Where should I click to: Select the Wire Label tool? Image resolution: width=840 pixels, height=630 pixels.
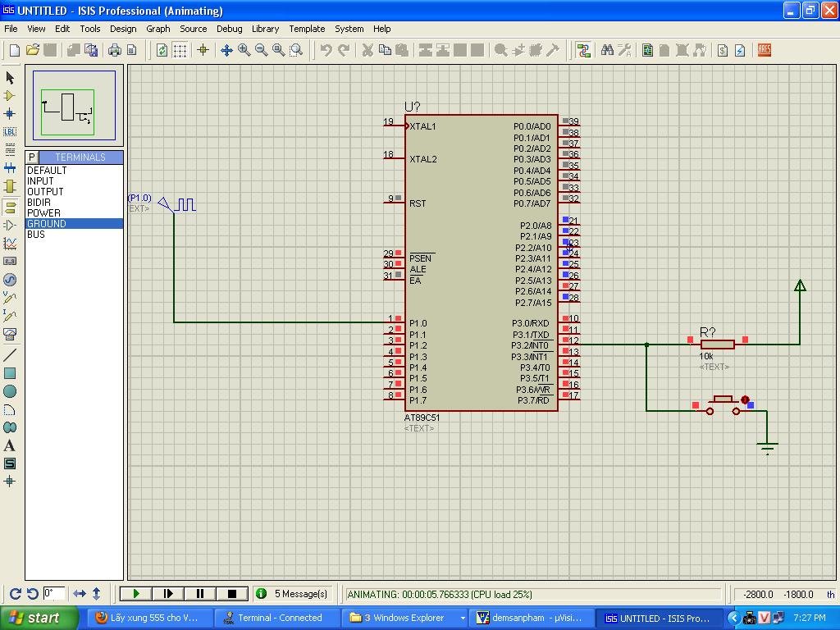(x=10, y=132)
